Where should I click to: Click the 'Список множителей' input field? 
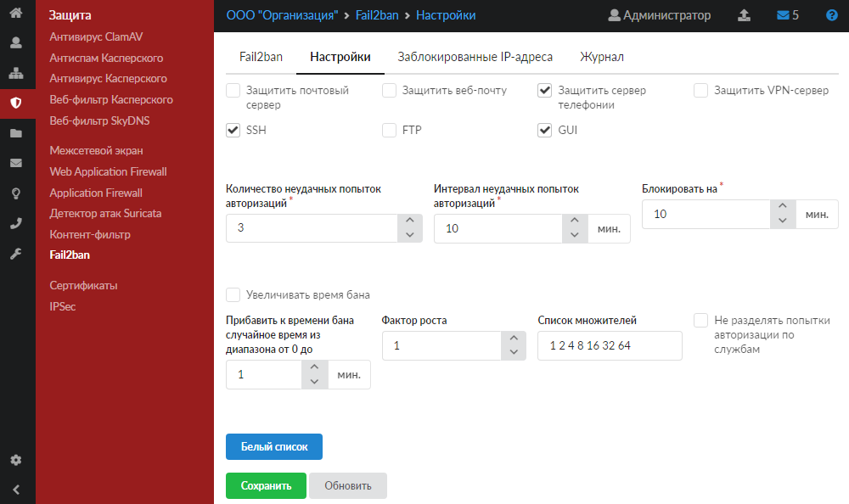point(610,346)
